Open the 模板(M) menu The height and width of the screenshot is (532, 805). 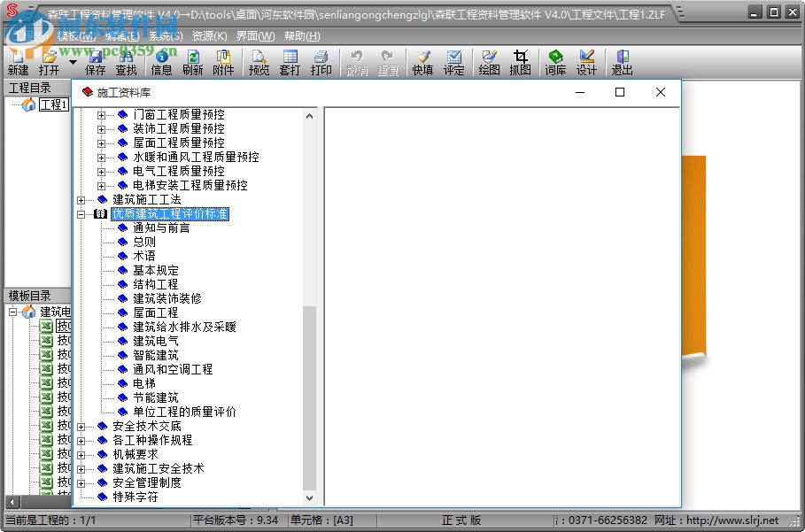pos(76,36)
